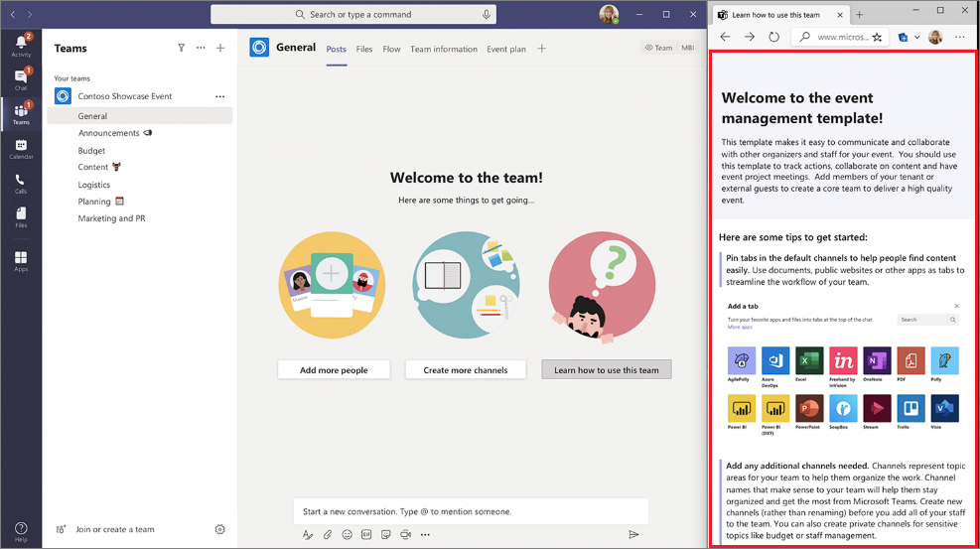The width and height of the screenshot is (980, 549).
Task: Open Teams list more options ellipsis
Action: pos(201,48)
